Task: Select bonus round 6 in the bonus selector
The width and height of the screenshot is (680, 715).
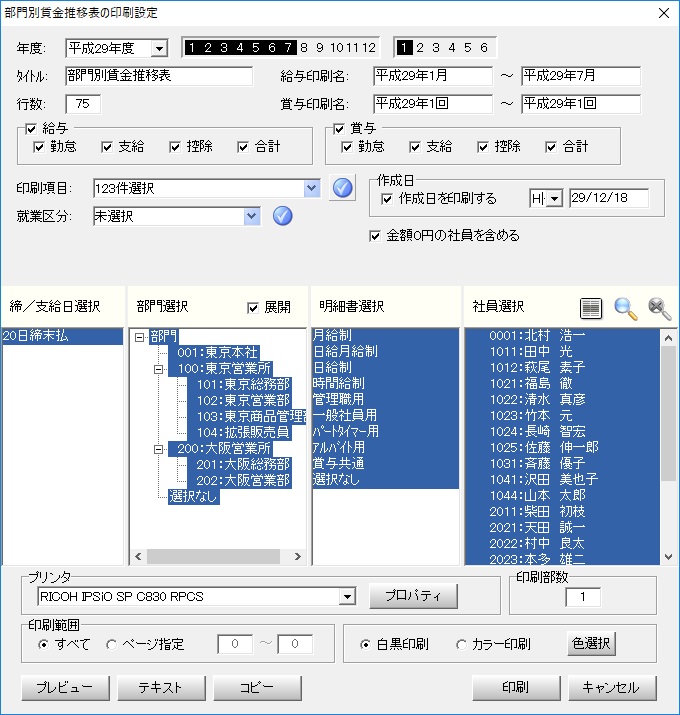Action: coord(484,47)
